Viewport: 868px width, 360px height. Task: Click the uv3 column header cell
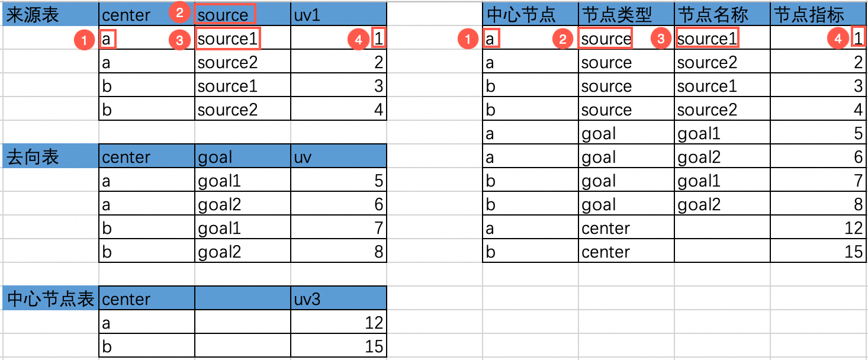[338, 300]
